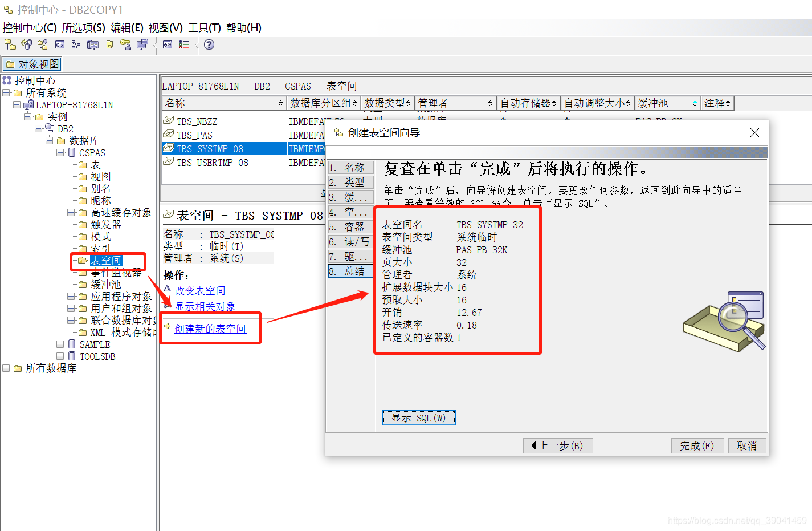Open the Command Editor toolbar icon

click(59, 44)
